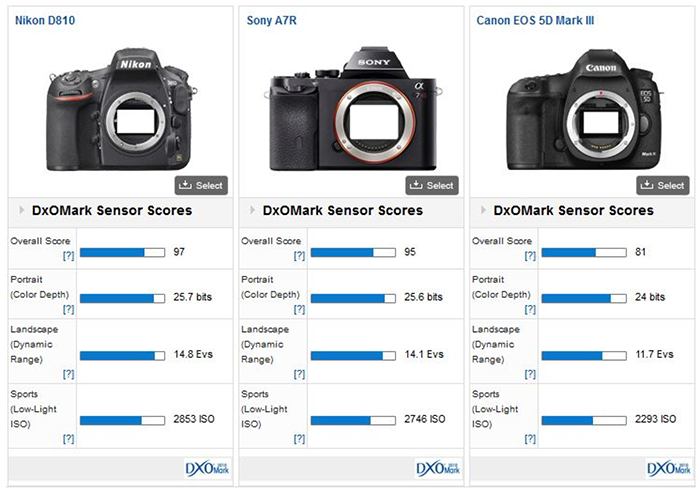Screen dimensions: 700x492
Task: Open the Canon EOS 5D Mark III link
Action: tap(535, 21)
